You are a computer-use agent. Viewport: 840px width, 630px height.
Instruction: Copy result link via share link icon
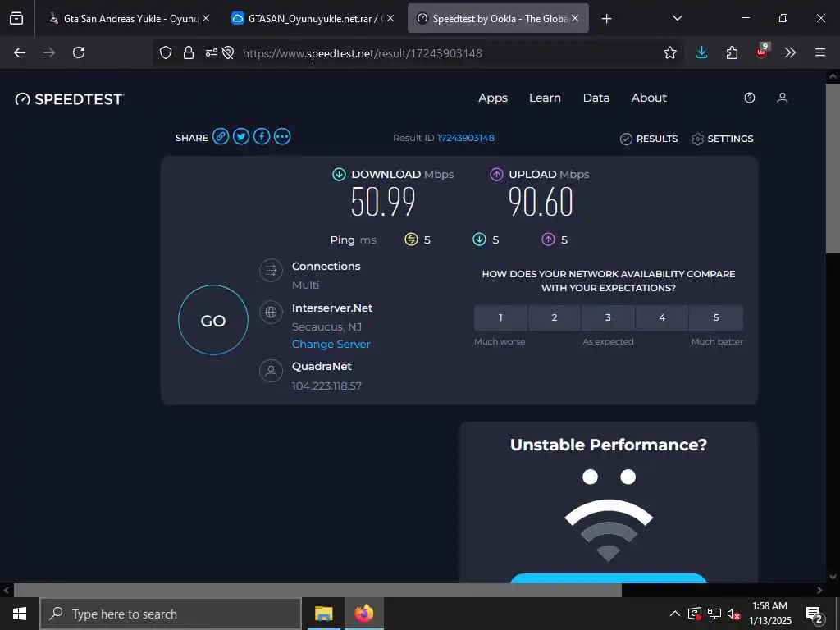221,137
